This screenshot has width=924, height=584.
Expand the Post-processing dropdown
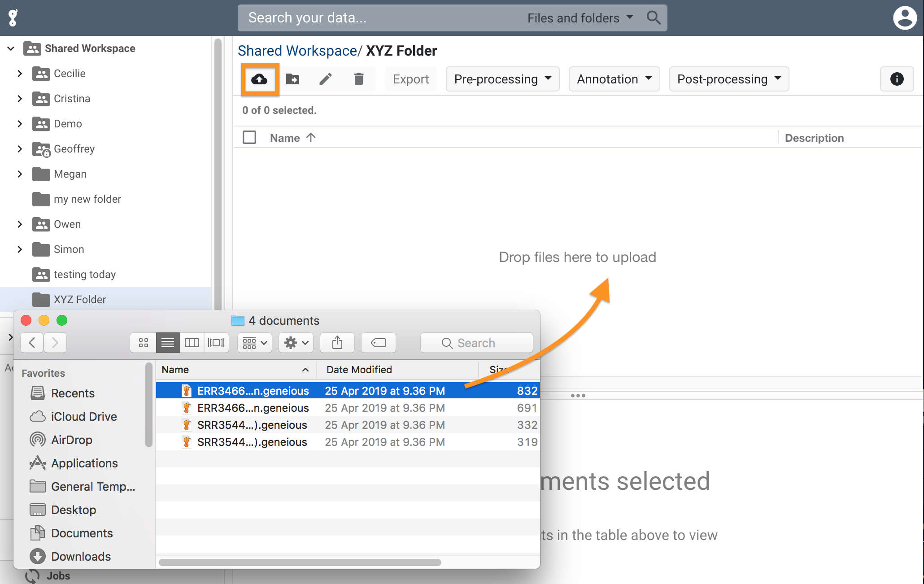[x=729, y=79]
